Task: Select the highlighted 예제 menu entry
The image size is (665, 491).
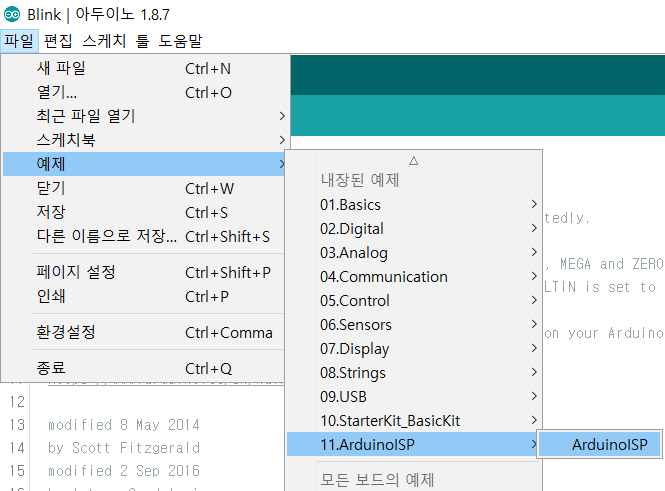Action: tap(143, 164)
